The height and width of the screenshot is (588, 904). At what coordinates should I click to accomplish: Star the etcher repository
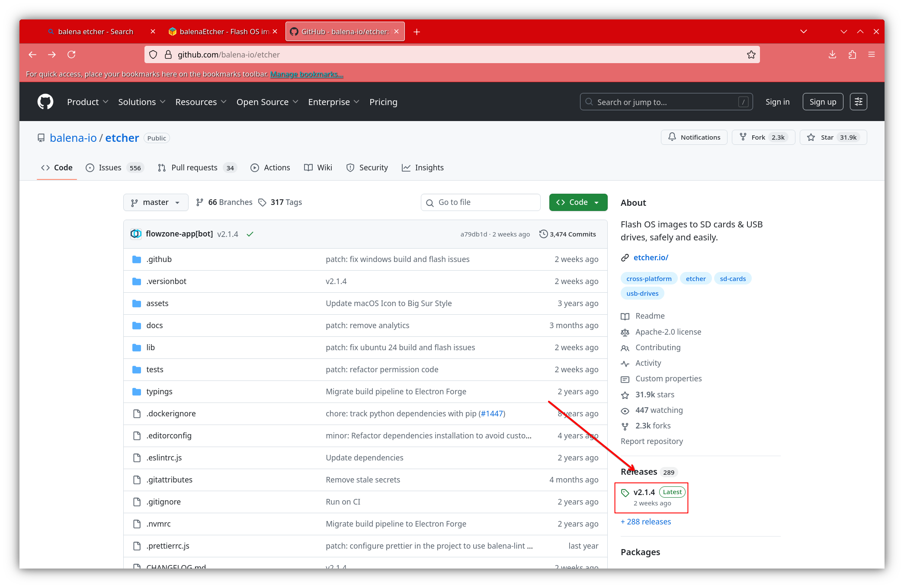pyautogui.click(x=833, y=137)
